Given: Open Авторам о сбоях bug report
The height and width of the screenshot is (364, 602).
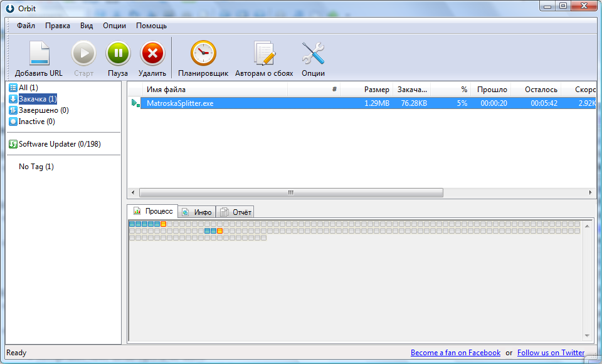Looking at the screenshot, I should tap(264, 53).
